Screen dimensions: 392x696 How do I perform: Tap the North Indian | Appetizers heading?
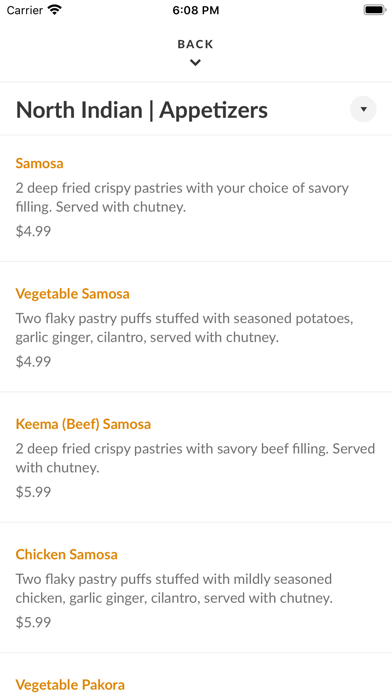(142, 110)
